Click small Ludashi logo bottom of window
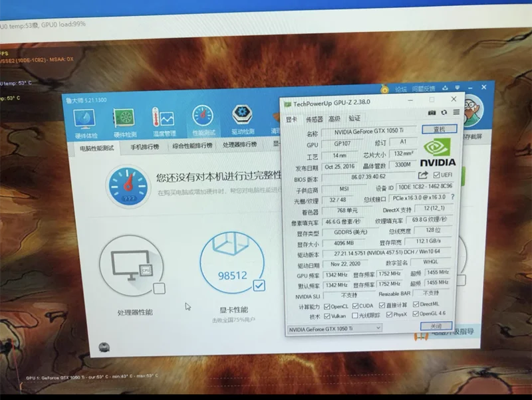The width and height of the screenshot is (532, 400). coord(104,347)
